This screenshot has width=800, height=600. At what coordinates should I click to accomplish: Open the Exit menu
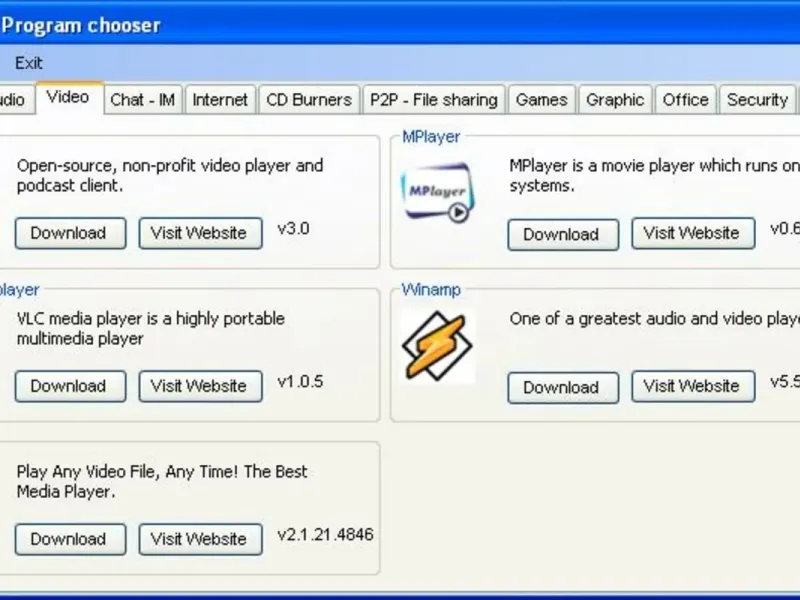(x=29, y=63)
